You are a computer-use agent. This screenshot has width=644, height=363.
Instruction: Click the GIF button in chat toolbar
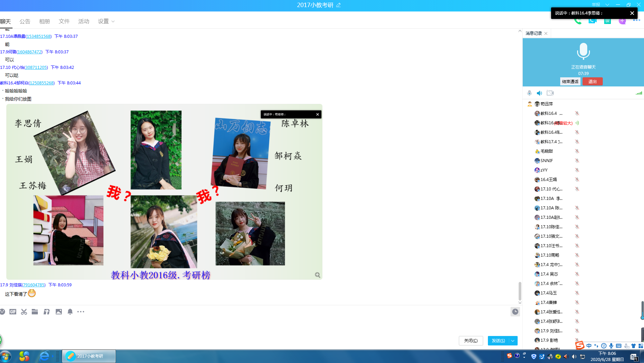click(x=13, y=312)
